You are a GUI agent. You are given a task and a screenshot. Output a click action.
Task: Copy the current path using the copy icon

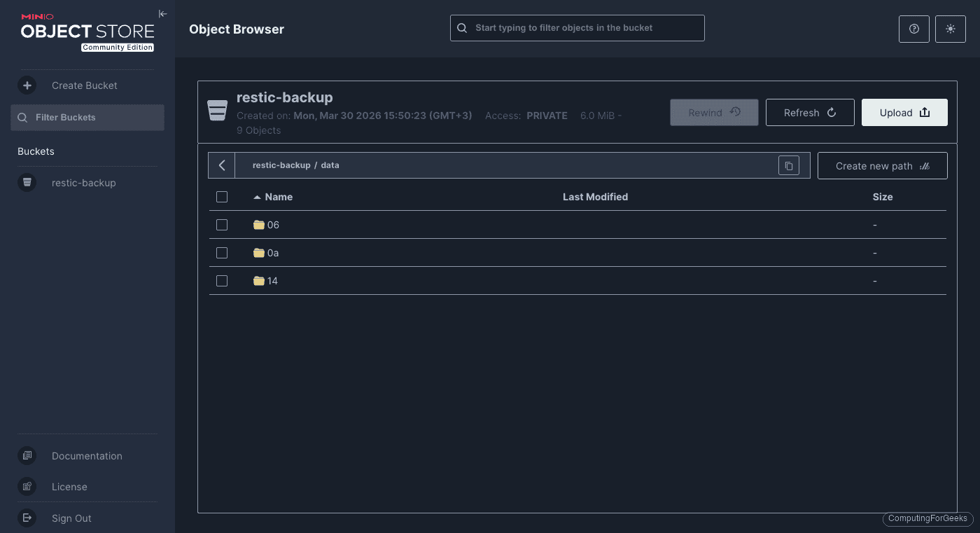[789, 165]
